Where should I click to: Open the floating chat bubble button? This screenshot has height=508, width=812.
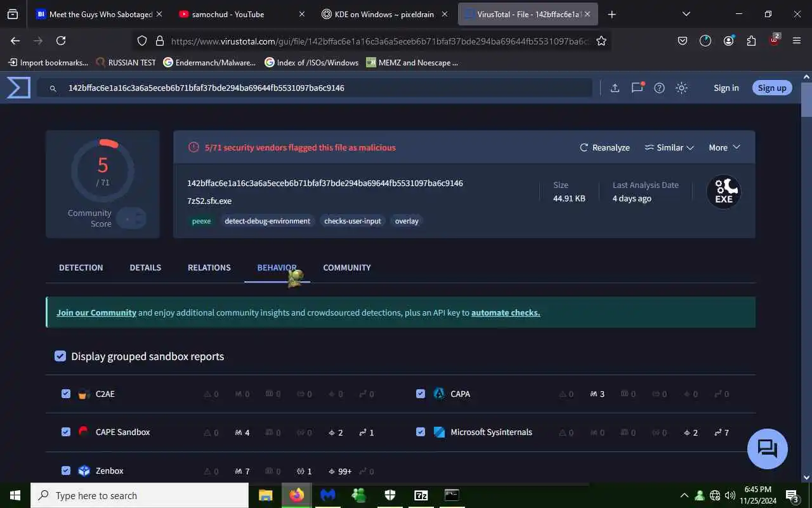coord(768,449)
